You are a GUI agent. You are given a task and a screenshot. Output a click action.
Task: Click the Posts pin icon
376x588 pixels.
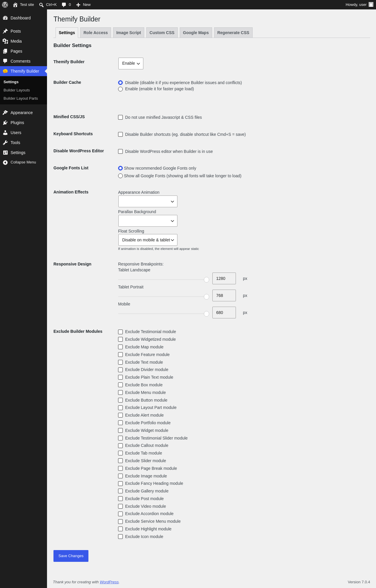click(x=5, y=31)
